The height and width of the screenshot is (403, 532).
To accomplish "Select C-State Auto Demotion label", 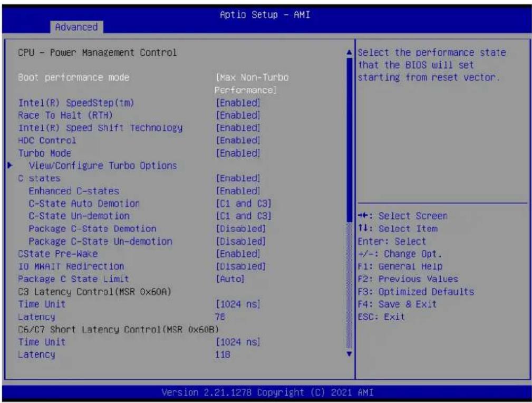I will [x=84, y=204].
